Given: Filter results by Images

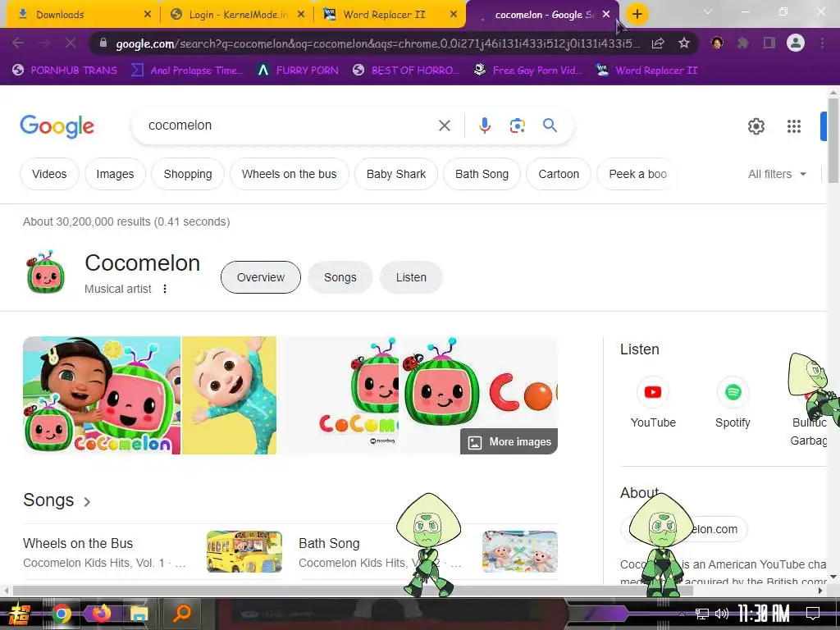Looking at the screenshot, I should (x=115, y=174).
